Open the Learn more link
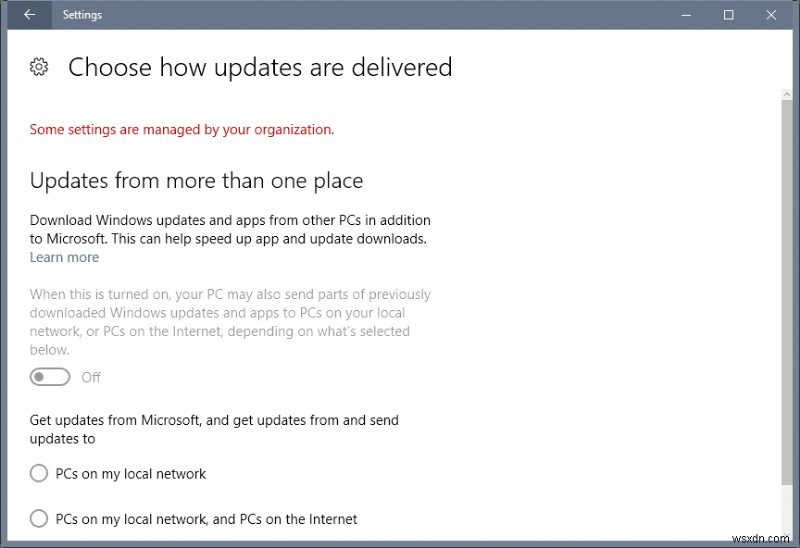The image size is (800, 548). click(x=64, y=257)
